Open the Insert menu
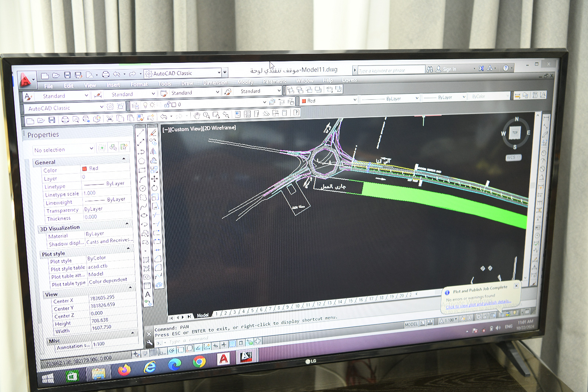The height and width of the screenshot is (392, 588). coord(113,85)
